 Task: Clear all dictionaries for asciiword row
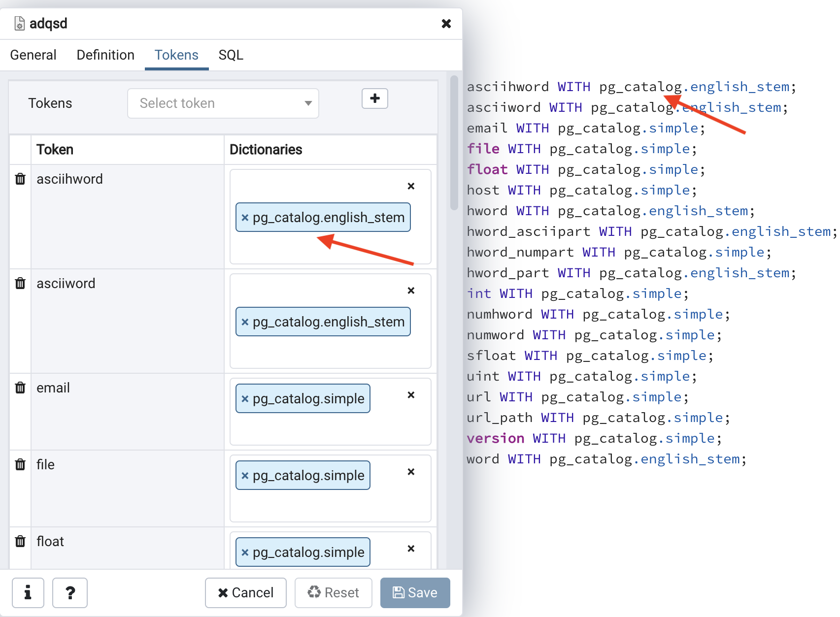411,291
